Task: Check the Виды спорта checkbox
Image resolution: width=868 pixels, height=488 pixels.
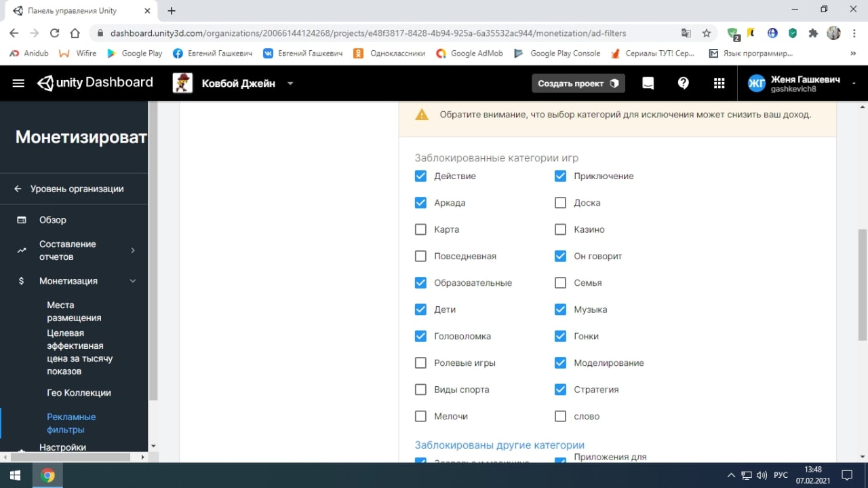Action: point(420,390)
